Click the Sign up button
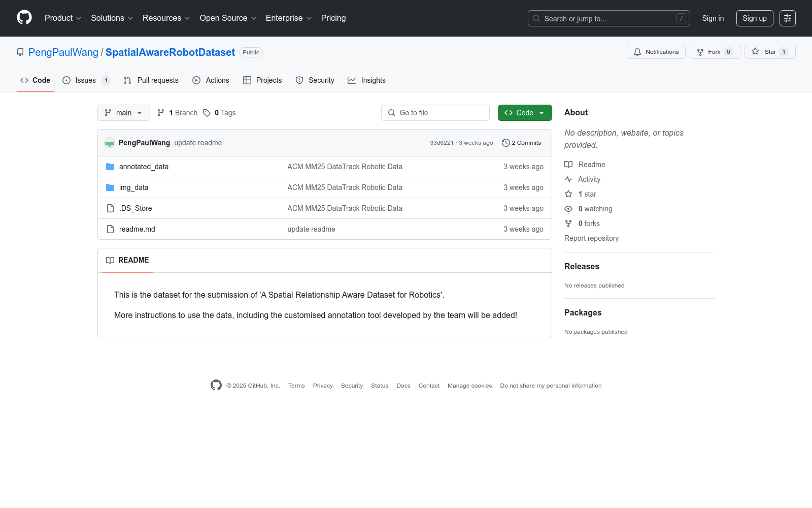Screen dimensions: 812x508 tap(755, 18)
